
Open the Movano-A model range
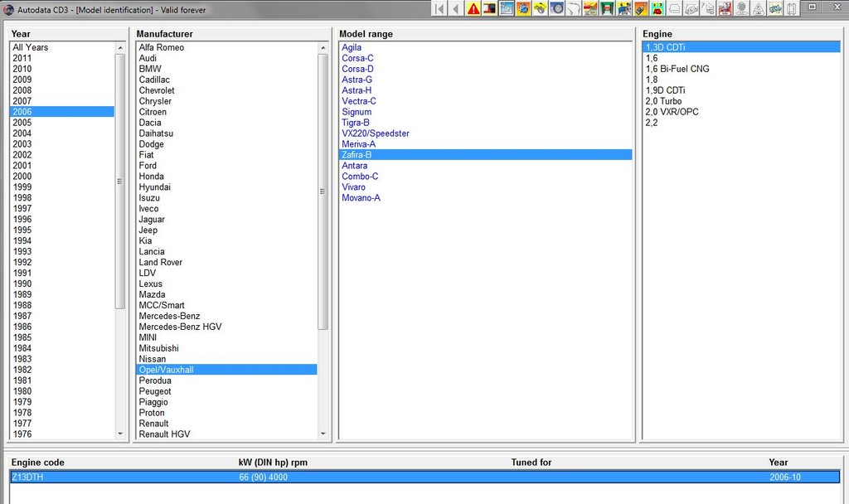tap(361, 197)
